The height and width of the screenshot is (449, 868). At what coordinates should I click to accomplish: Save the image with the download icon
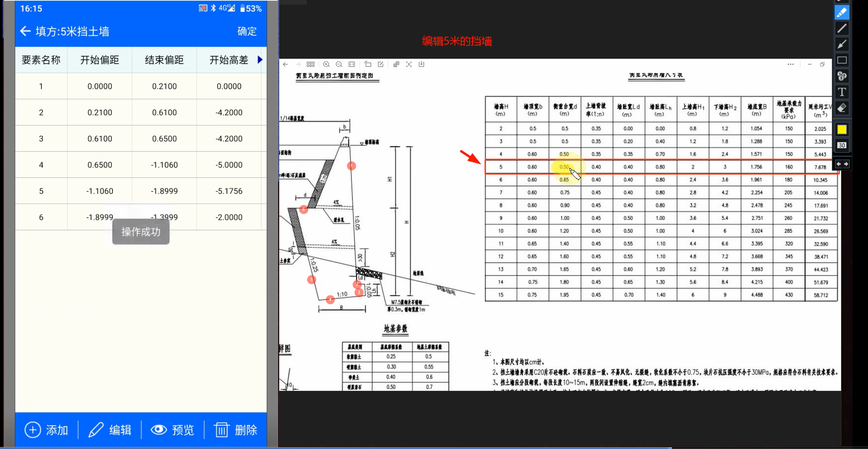point(422,64)
